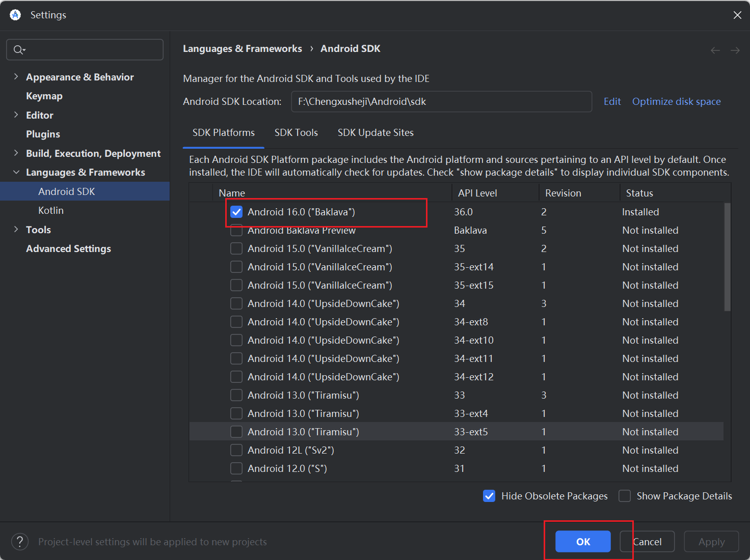Expand the Tools settings node
750x560 pixels.
pos(16,229)
